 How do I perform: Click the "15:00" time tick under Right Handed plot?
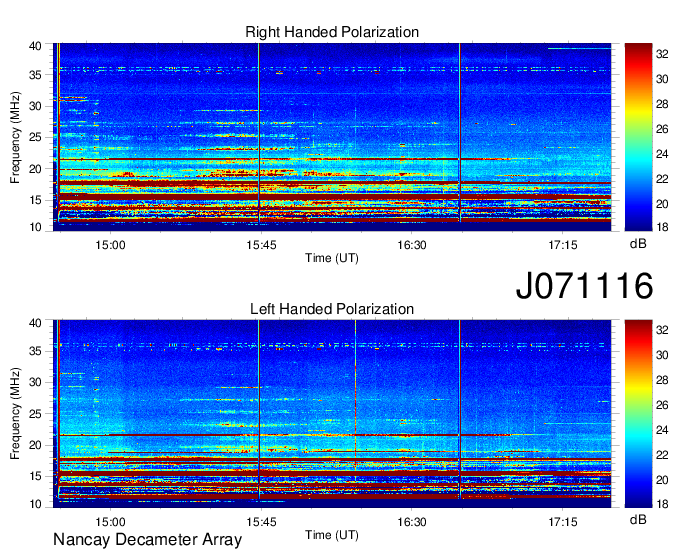(110, 245)
